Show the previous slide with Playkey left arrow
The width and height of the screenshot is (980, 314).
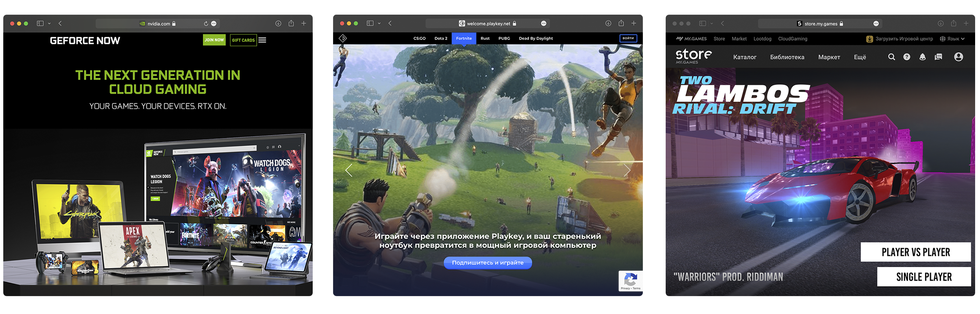[348, 170]
